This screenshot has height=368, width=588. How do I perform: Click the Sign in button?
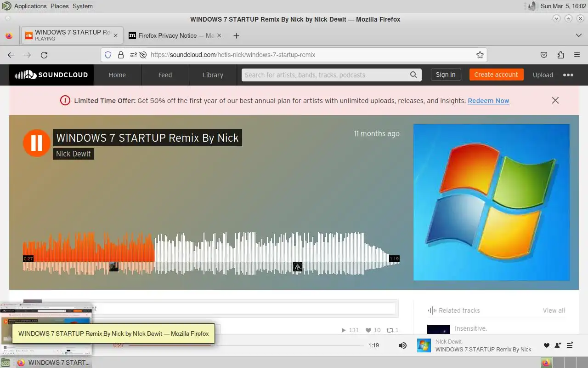point(446,75)
